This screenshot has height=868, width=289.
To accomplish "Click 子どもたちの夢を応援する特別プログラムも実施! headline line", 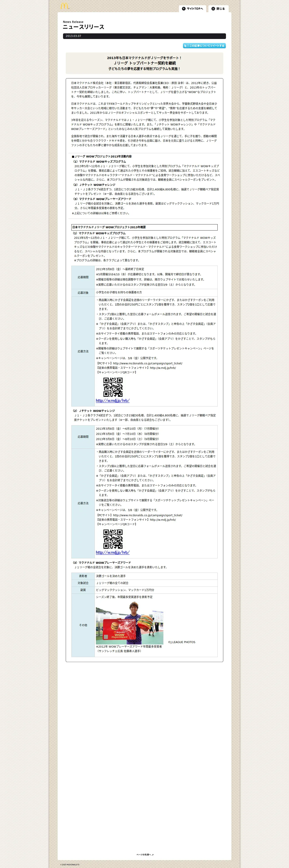I will pyautogui.click(x=144, y=69).
